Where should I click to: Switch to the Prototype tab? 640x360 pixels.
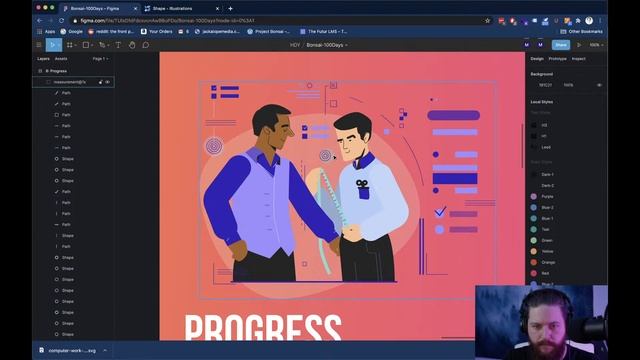(558, 59)
